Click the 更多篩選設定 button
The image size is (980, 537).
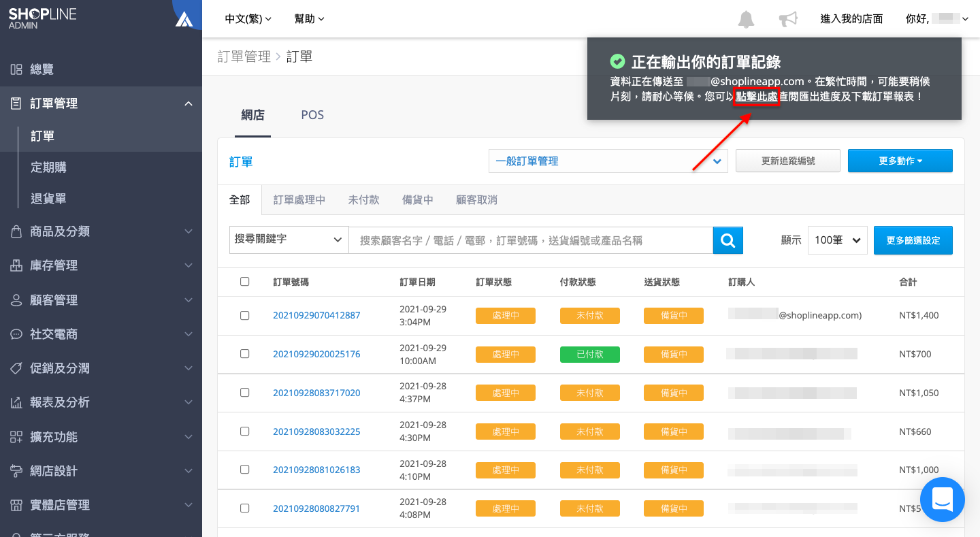[x=913, y=240]
